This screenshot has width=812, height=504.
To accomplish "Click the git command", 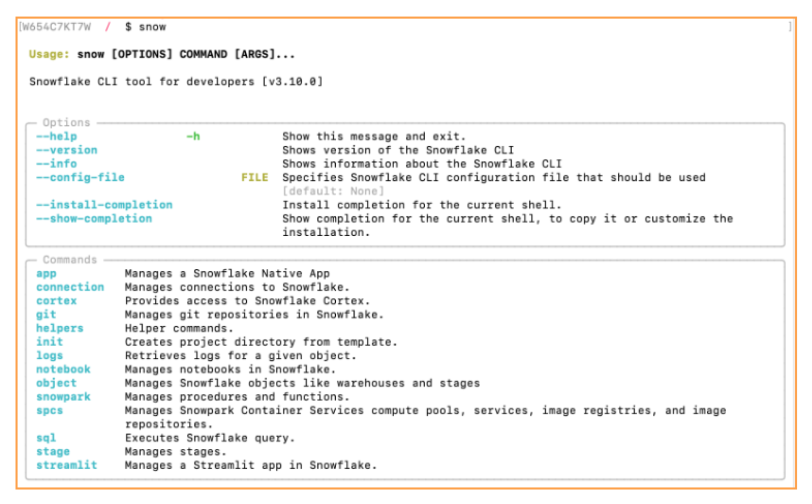I will coord(46,315).
